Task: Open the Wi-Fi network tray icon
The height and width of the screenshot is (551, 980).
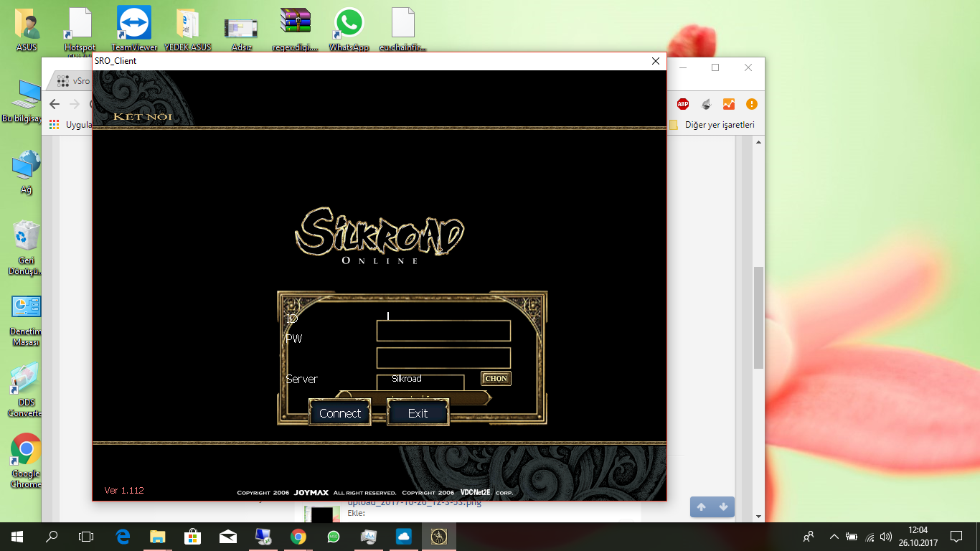Action: [x=870, y=536]
